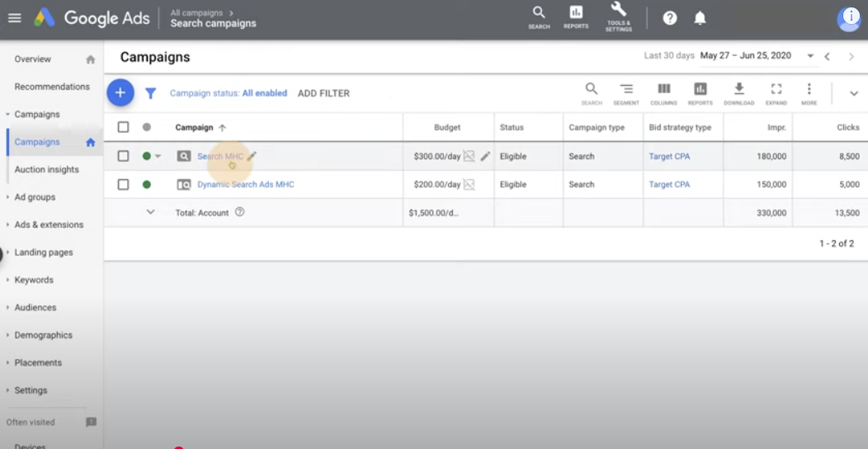Viewport: 868px width, 449px height.
Task: Open the account profile avatar
Action: (850, 18)
